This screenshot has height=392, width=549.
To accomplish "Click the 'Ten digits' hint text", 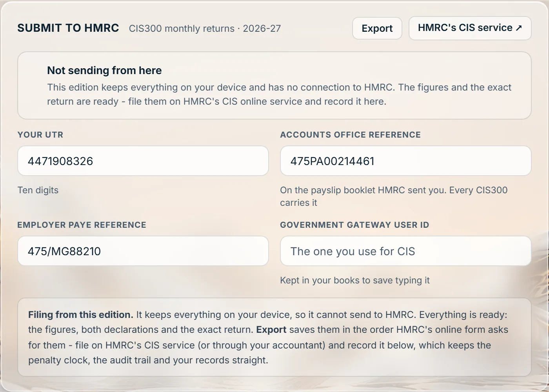I will pyautogui.click(x=38, y=190).
